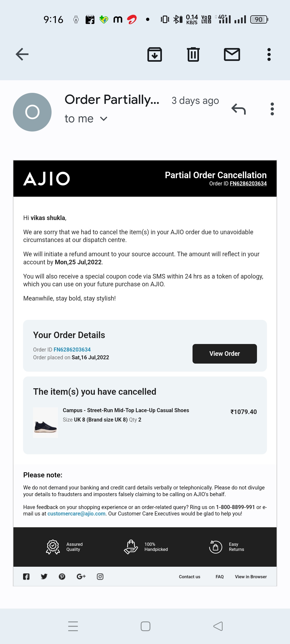Open the View in Browser link
Viewport: 290px width, 644px height.
click(251, 577)
